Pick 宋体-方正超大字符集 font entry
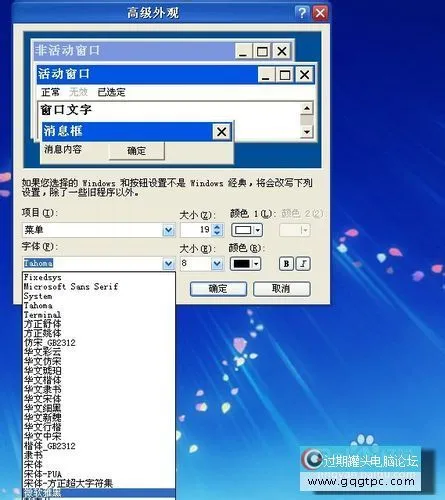This screenshot has width=445, height=500. pyautogui.click(x=99, y=483)
